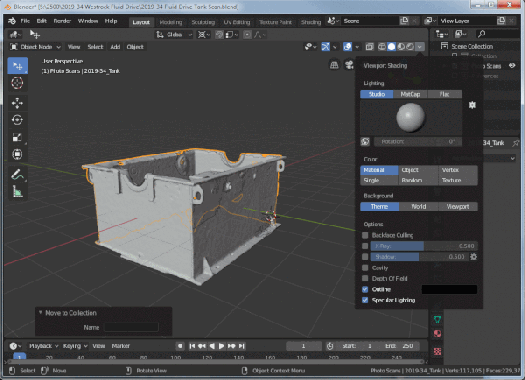The width and height of the screenshot is (525, 380).
Task: Select the Transform tool
Action: point(17,154)
